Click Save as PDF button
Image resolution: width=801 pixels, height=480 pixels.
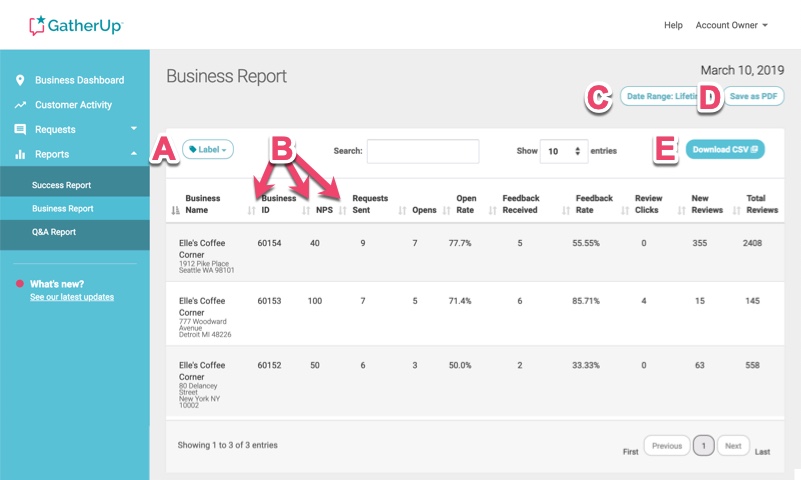point(753,96)
